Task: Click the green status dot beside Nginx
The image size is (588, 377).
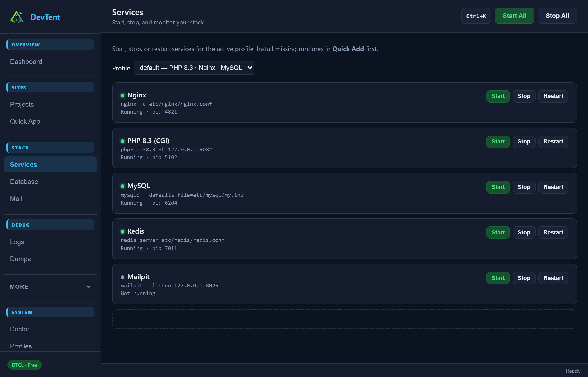Action: pos(123,95)
